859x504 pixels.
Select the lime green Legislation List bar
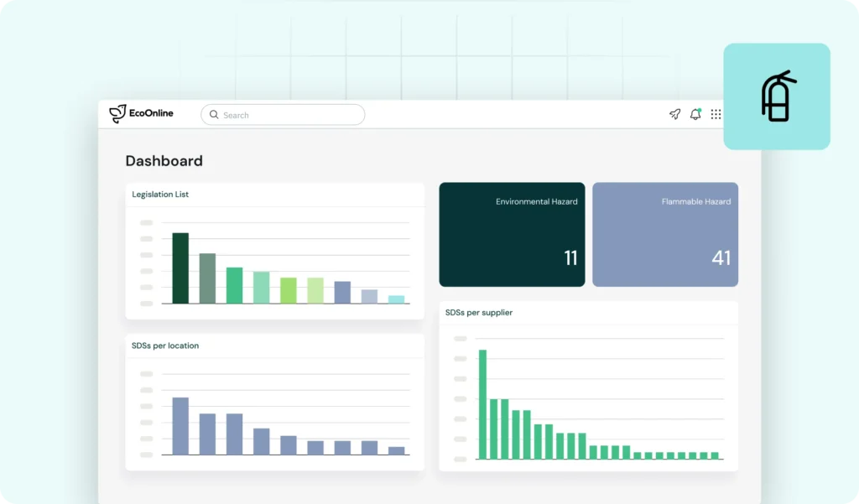click(288, 290)
